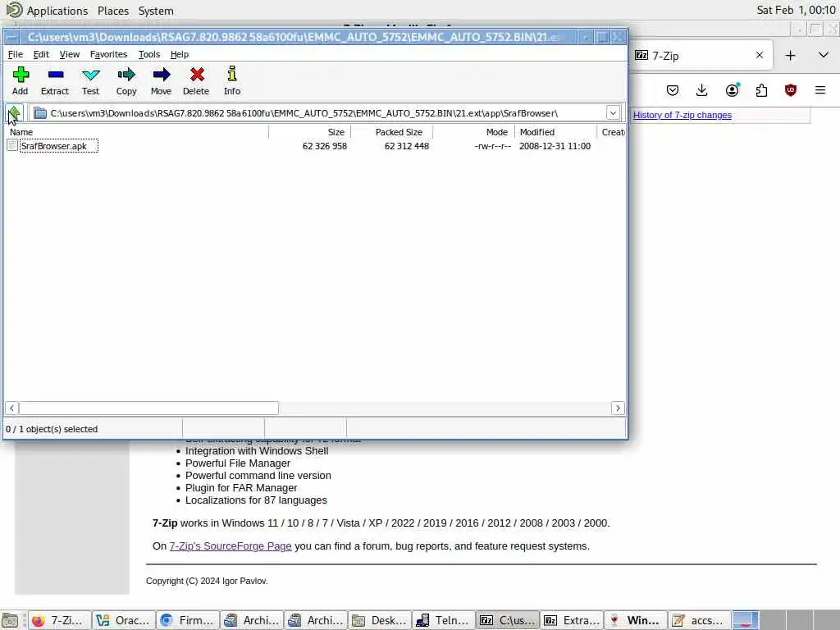The image size is (840, 630).
Task: Click the horizontal scrollbar left arrow
Action: [x=11, y=409]
